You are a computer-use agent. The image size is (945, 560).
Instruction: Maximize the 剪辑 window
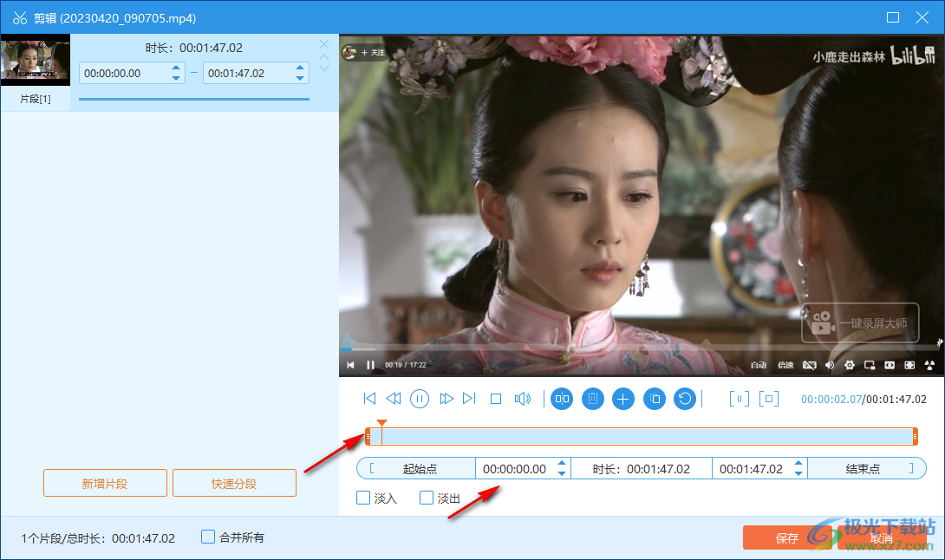coord(893,17)
